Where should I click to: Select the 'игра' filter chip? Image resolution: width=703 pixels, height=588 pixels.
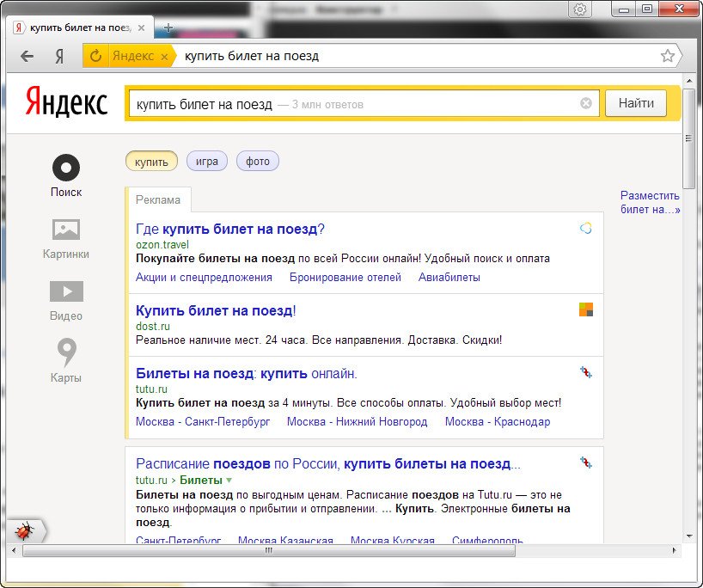point(206,162)
